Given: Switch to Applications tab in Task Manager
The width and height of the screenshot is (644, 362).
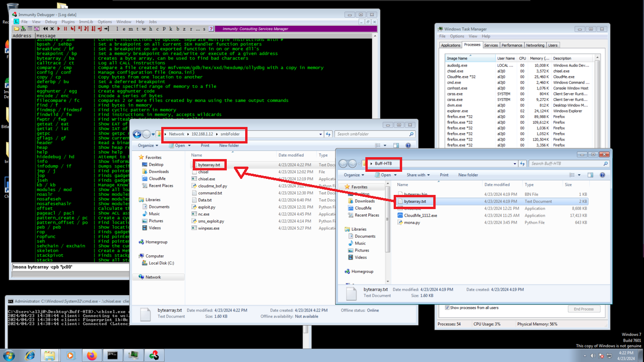Looking at the screenshot, I should point(450,45).
